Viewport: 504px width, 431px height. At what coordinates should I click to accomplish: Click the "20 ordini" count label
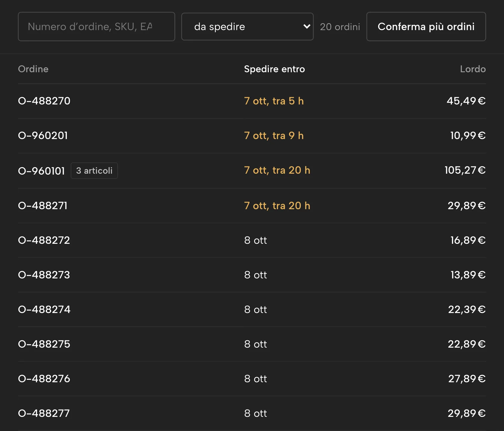(x=340, y=27)
